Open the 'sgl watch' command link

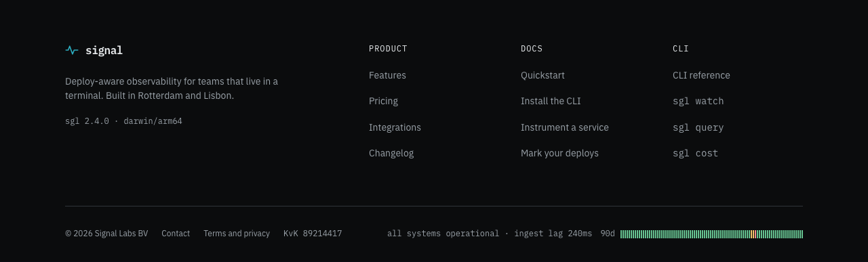click(698, 101)
